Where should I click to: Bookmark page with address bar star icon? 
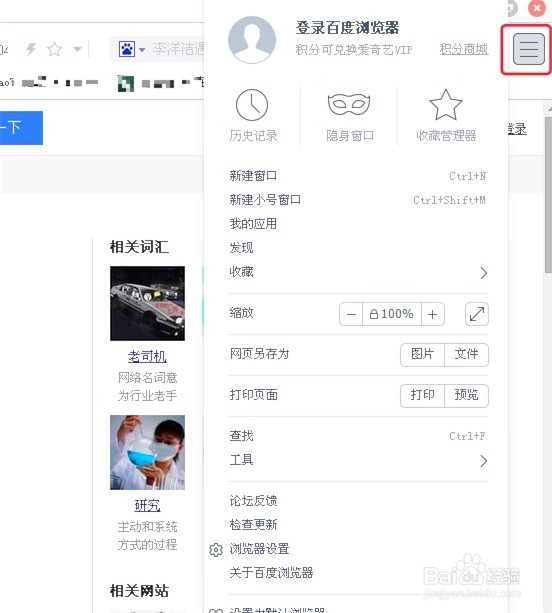coord(54,49)
